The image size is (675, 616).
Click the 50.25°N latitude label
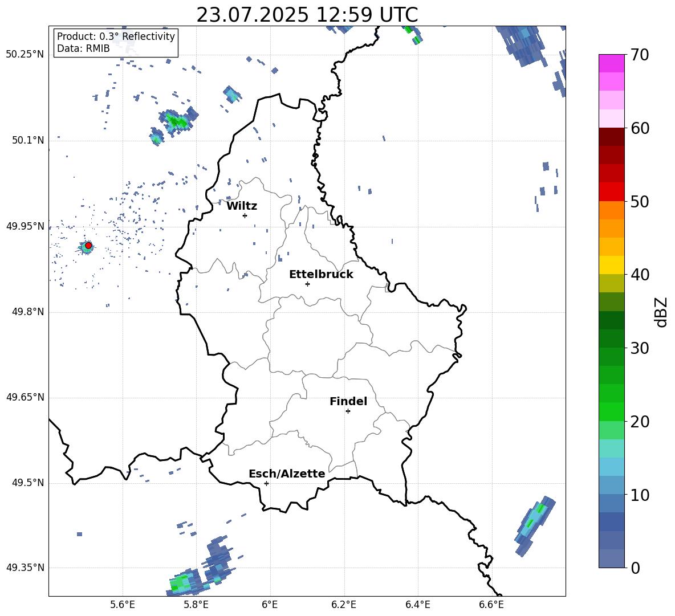coord(25,55)
